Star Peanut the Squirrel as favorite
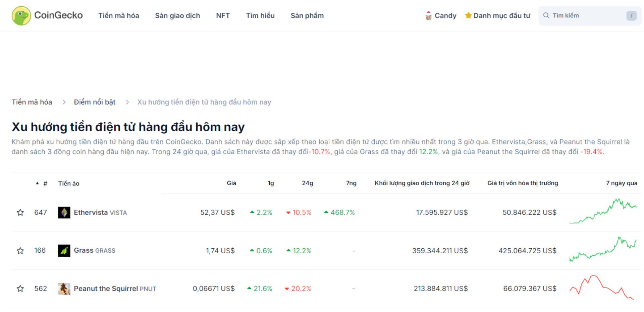 (x=20, y=288)
